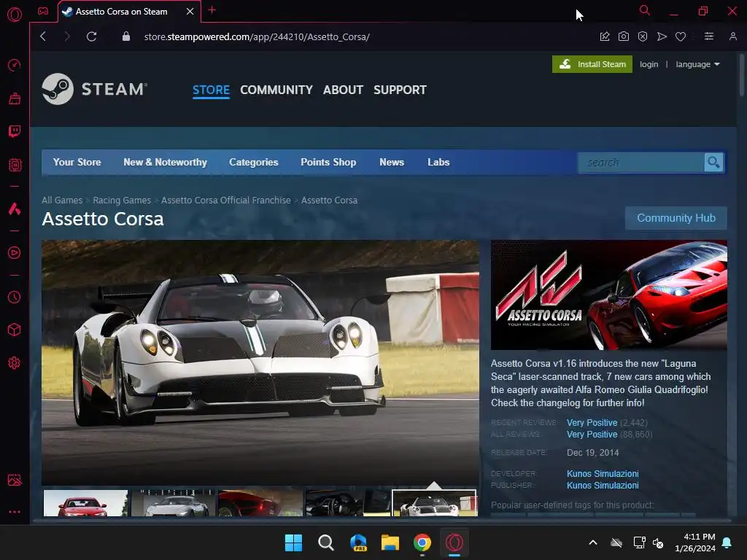Screen dimensions: 747x560
Task: Select the car interior screenshot thumbnail
Action: click(347, 503)
